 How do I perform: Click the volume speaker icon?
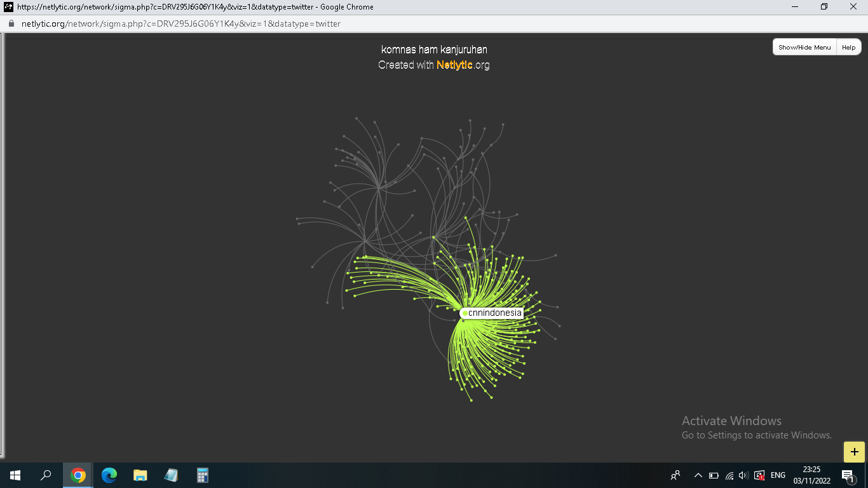tap(743, 475)
